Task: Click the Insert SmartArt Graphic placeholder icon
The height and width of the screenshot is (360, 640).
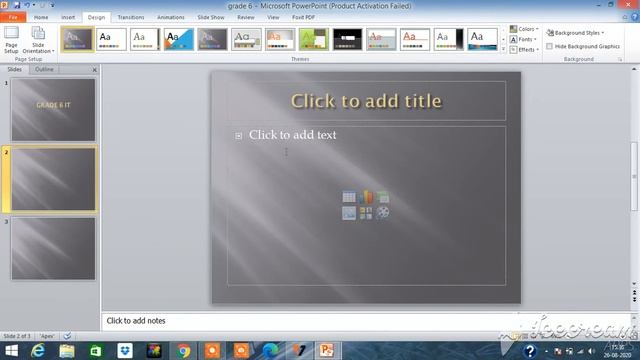Action: point(383,197)
